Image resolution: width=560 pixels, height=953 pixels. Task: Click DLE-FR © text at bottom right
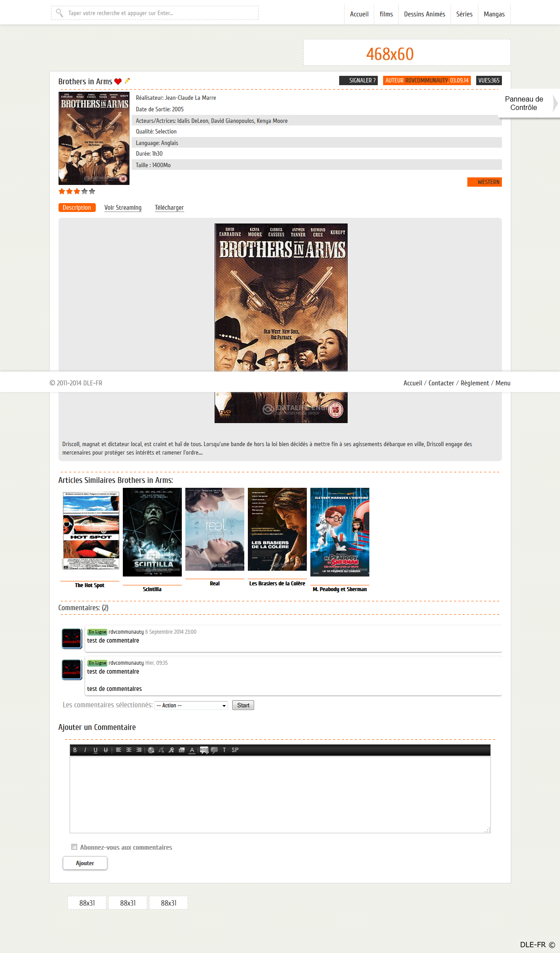tap(537, 945)
